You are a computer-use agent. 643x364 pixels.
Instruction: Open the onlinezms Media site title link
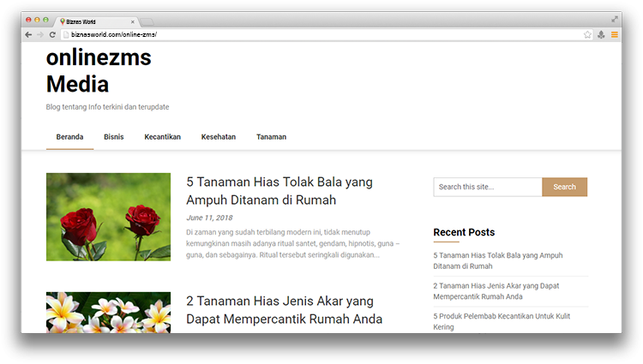click(99, 71)
